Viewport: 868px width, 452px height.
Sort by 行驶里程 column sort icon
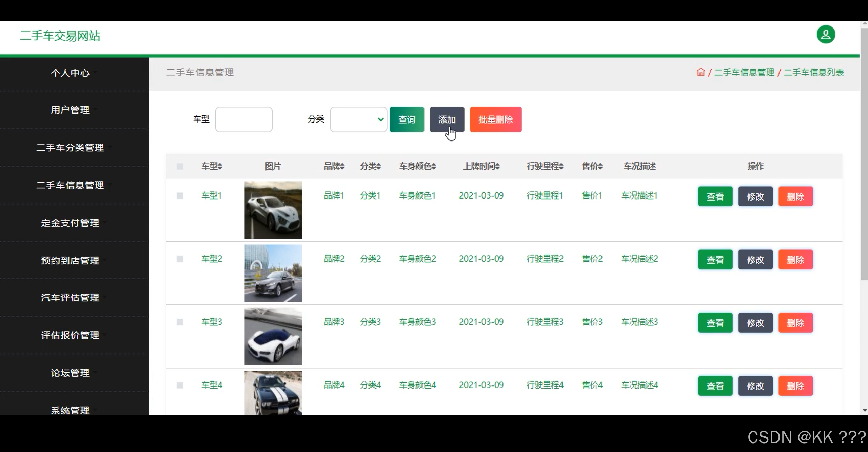561,166
